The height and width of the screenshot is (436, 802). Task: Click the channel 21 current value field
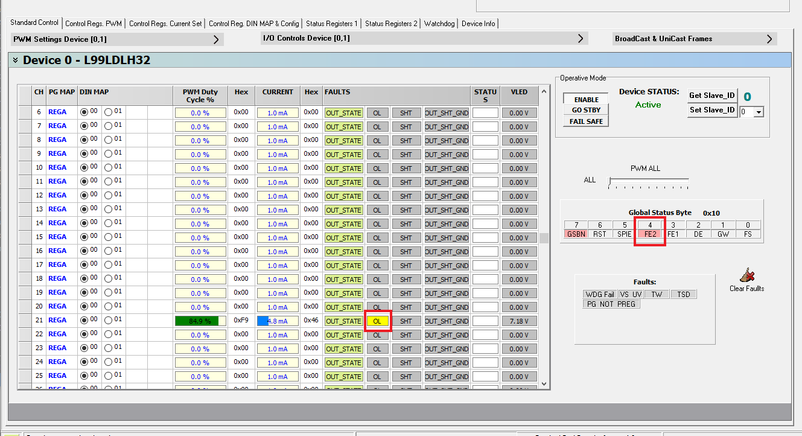pos(278,320)
